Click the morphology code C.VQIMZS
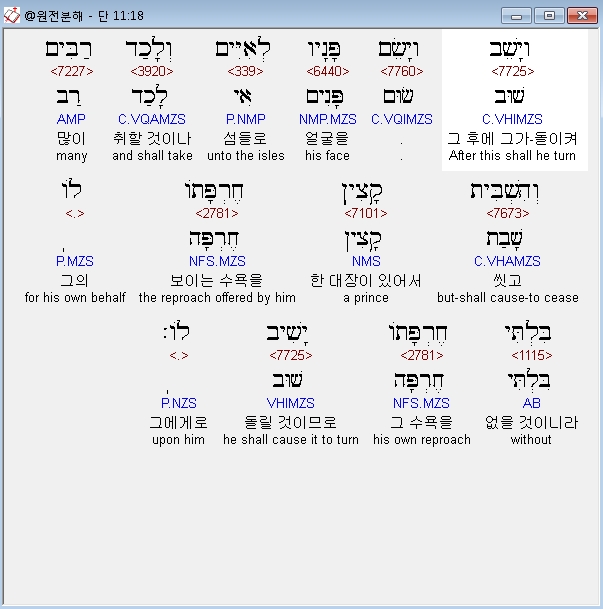Screen dimensions: 603x609 [402, 119]
